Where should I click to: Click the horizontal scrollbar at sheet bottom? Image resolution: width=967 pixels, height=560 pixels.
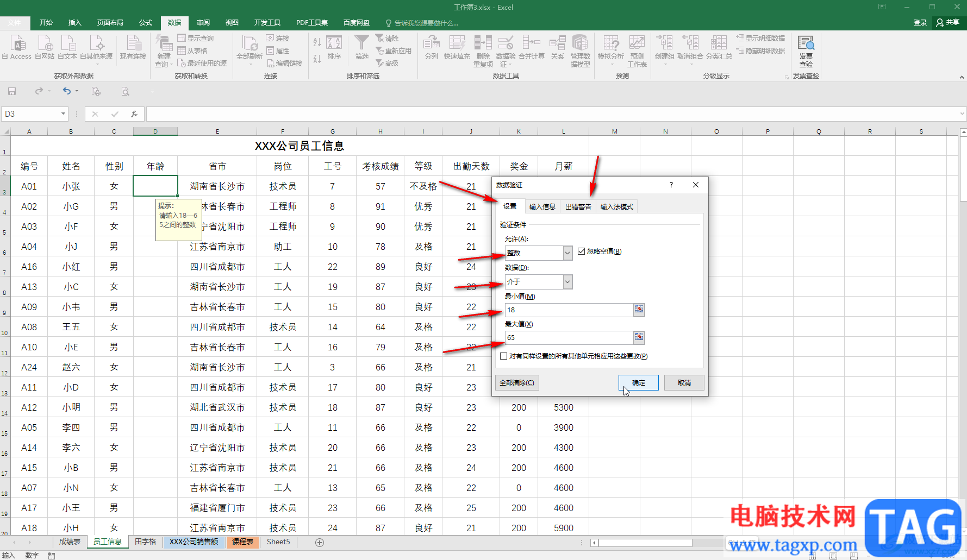click(645, 543)
